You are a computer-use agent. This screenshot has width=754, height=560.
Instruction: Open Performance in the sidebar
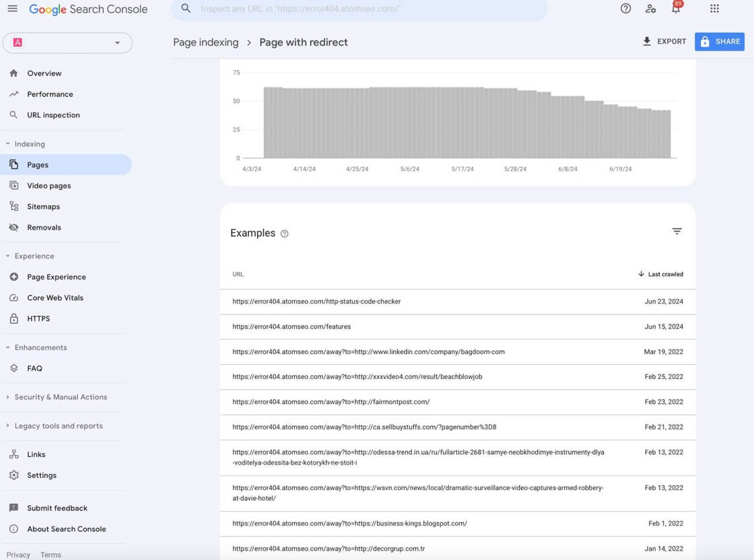tap(50, 94)
